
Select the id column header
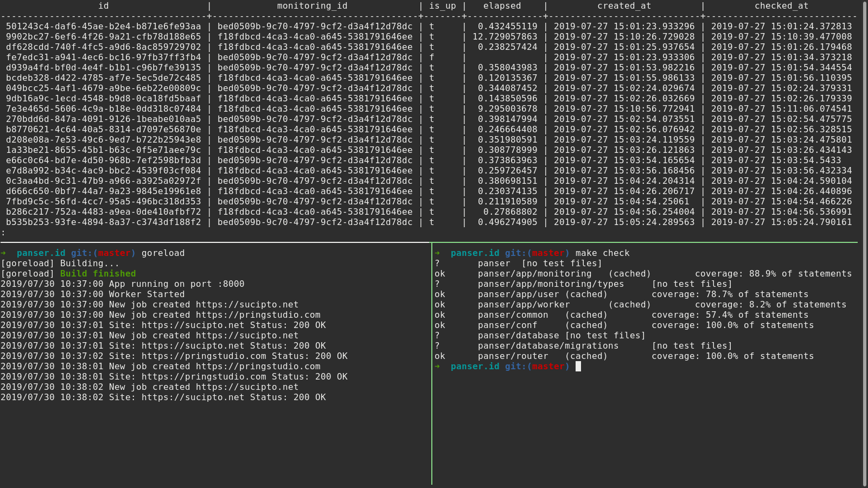point(103,6)
